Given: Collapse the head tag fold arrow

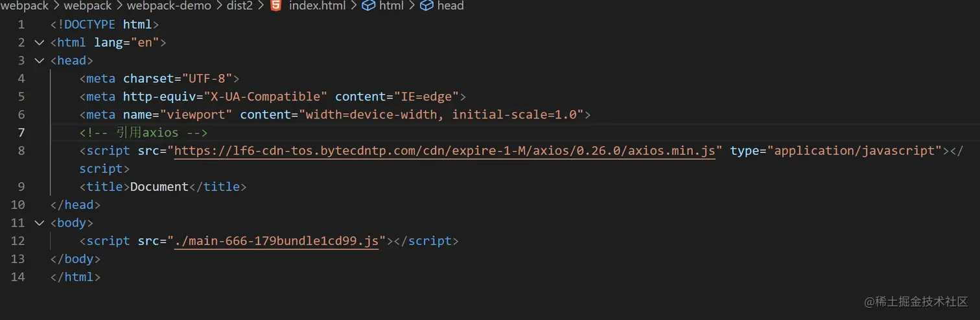Looking at the screenshot, I should point(40,61).
